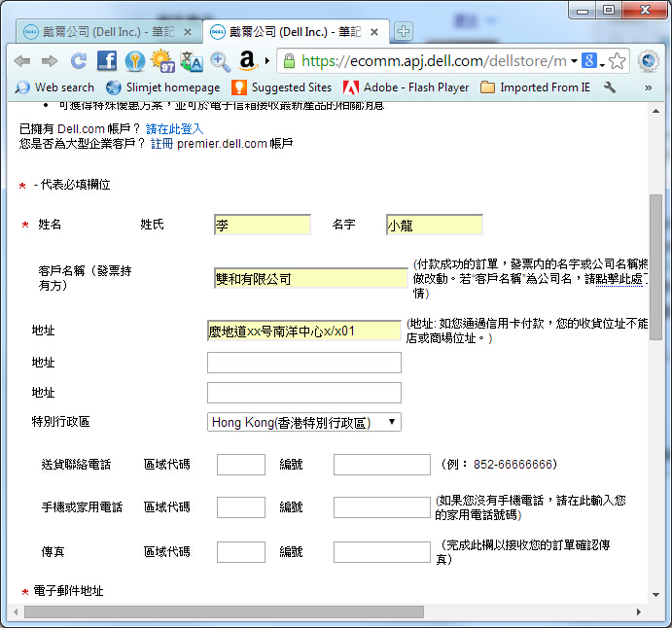The width and height of the screenshot is (672, 628).
Task: Open the password key toolbar icon
Action: point(134,61)
